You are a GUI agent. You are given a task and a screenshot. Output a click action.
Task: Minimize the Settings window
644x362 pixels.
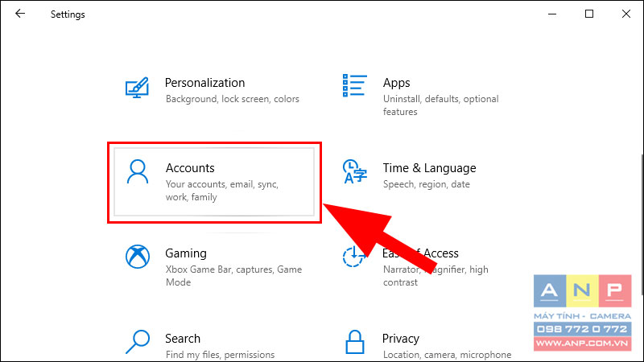click(552, 14)
